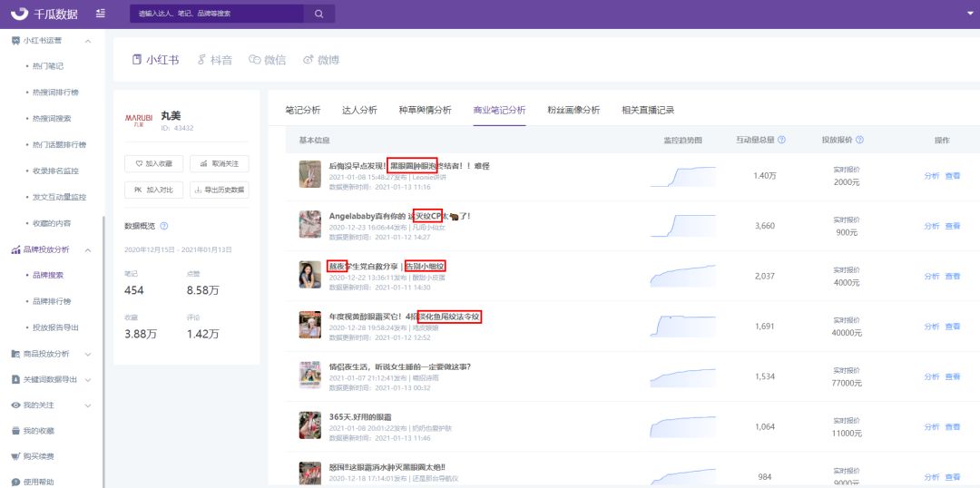The width and height of the screenshot is (980, 488).
Task: Click 分析 for the 365天好用的眼霜 note
Action: coord(931,426)
